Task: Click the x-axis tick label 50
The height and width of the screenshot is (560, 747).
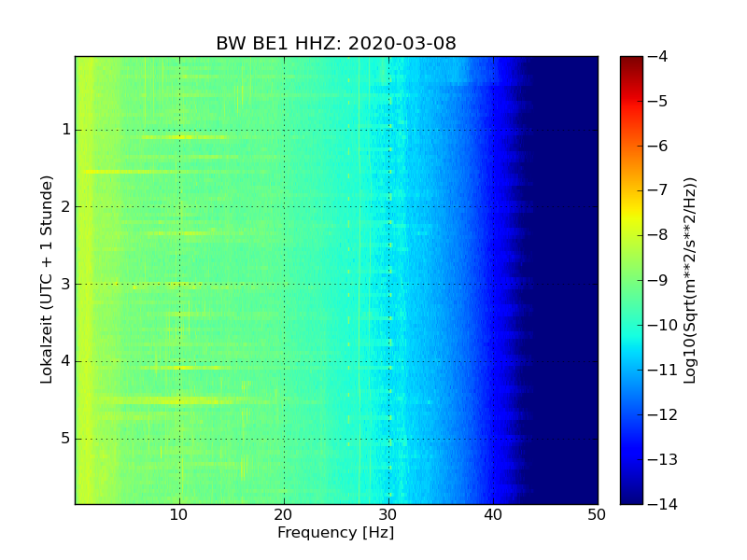Action: tap(597, 515)
